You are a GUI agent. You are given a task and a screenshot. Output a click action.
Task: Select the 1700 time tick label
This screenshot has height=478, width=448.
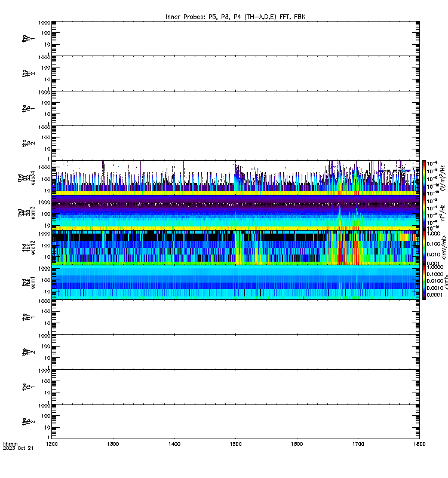(x=358, y=444)
